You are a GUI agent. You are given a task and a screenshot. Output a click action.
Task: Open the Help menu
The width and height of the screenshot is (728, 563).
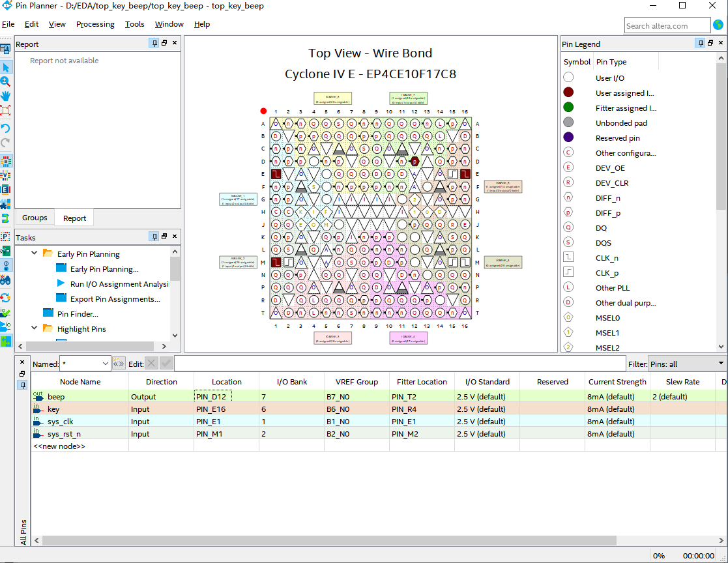pyautogui.click(x=202, y=24)
